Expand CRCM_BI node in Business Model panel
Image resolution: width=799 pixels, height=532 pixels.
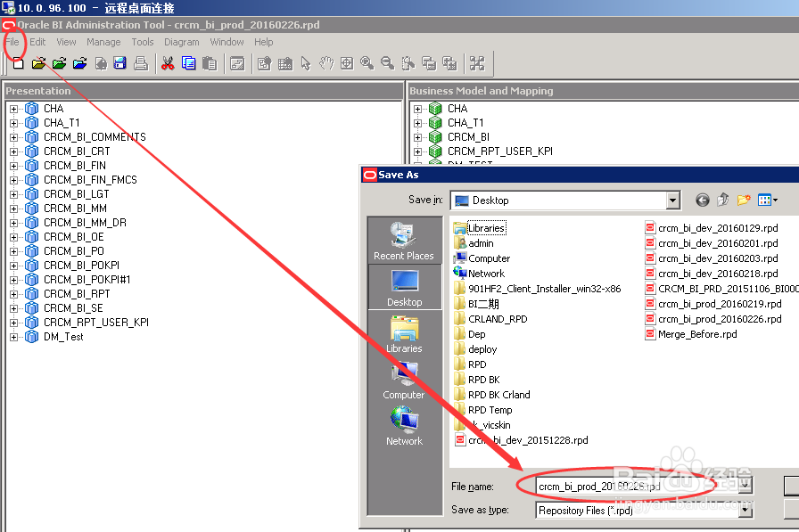tap(418, 137)
